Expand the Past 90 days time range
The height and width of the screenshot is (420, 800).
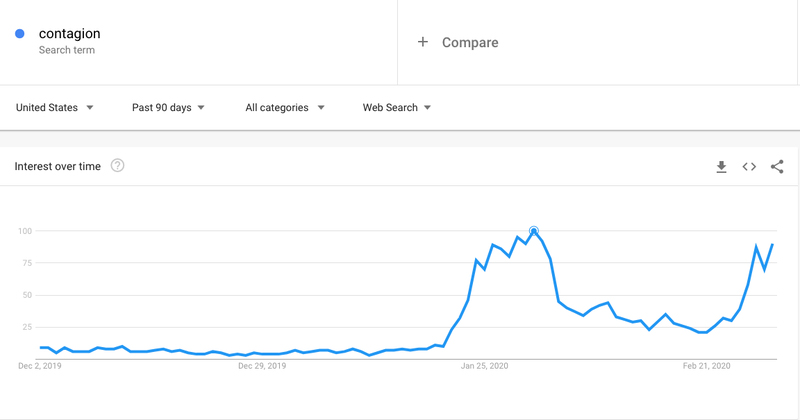point(168,108)
